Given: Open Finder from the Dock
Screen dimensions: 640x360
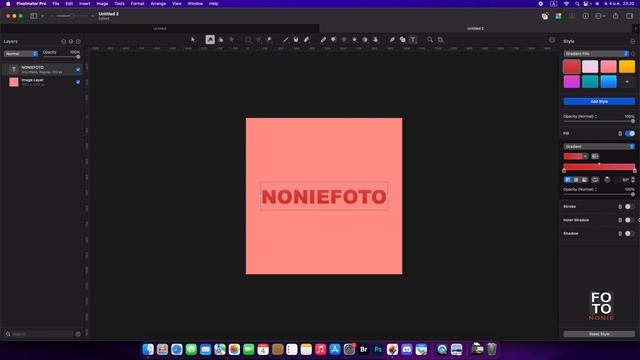Looking at the screenshot, I should [148, 349].
